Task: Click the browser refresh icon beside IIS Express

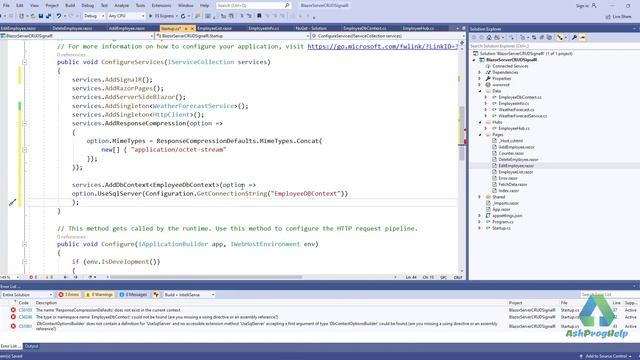Action: click(x=183, y=16)
